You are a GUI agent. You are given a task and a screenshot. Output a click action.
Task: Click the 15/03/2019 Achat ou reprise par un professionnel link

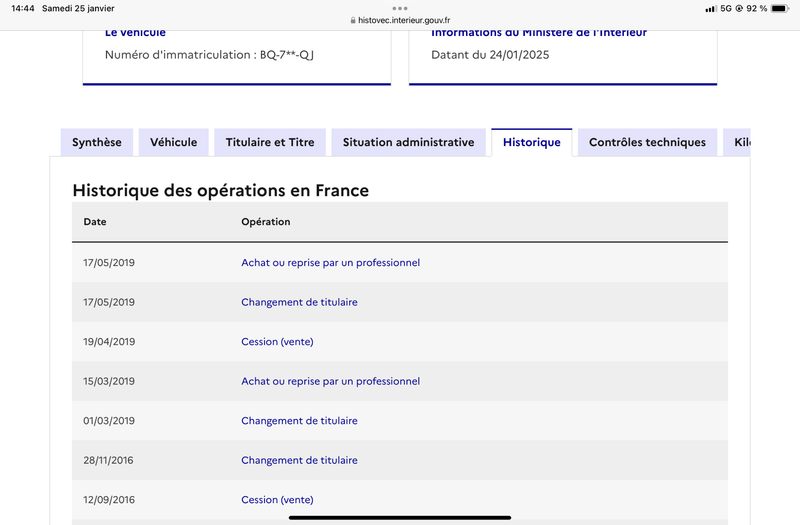click(331, 381)
